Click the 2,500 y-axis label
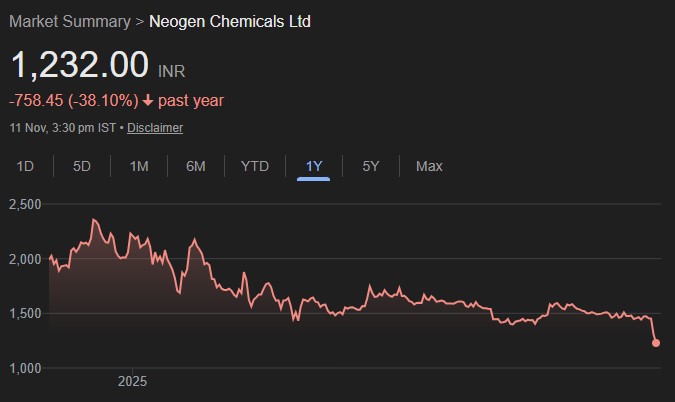 (25, 204)
